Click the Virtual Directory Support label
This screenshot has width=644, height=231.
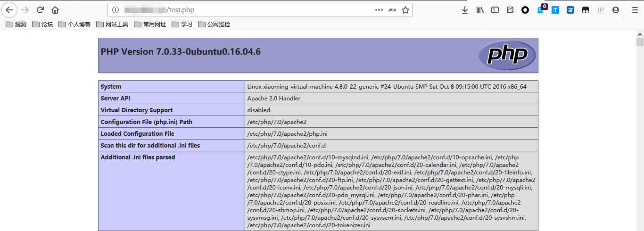(137, 110)
